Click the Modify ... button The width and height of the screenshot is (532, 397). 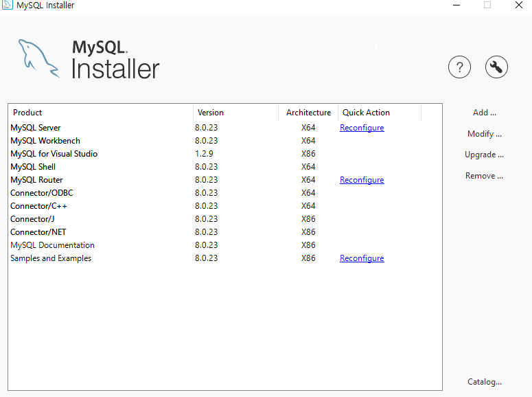[485, 134]
